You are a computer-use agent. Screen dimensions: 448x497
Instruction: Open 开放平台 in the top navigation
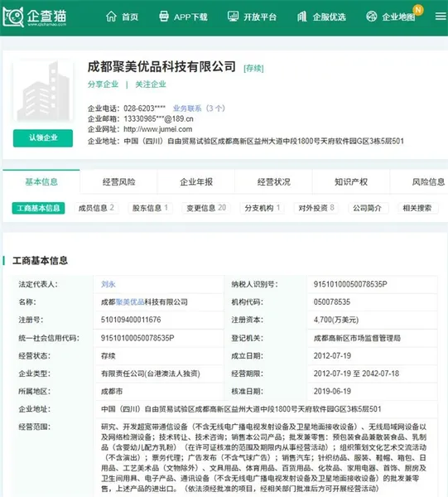click(260, 17)
